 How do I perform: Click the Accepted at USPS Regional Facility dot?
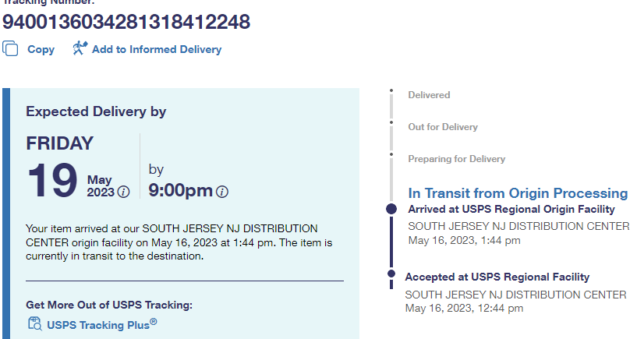391,274
